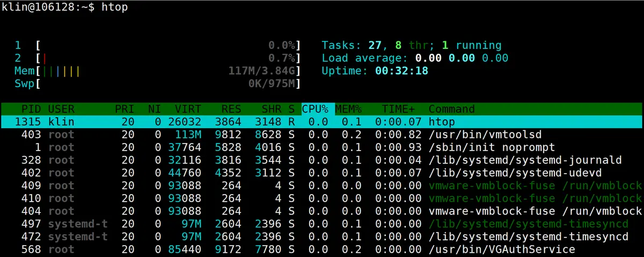Select the systemd-journald process row
The width and height of the screenshot is (644, 257).
coord(321,160)
